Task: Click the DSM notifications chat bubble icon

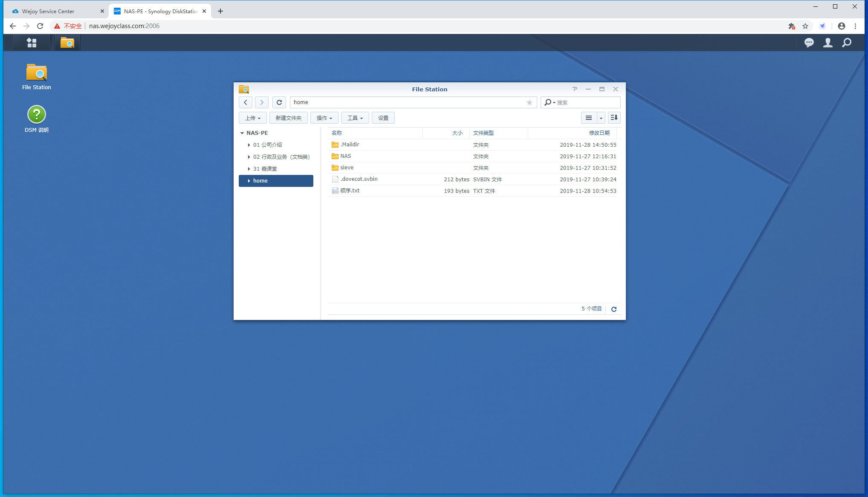Action: pyautogui.click(x=809, y=43)
